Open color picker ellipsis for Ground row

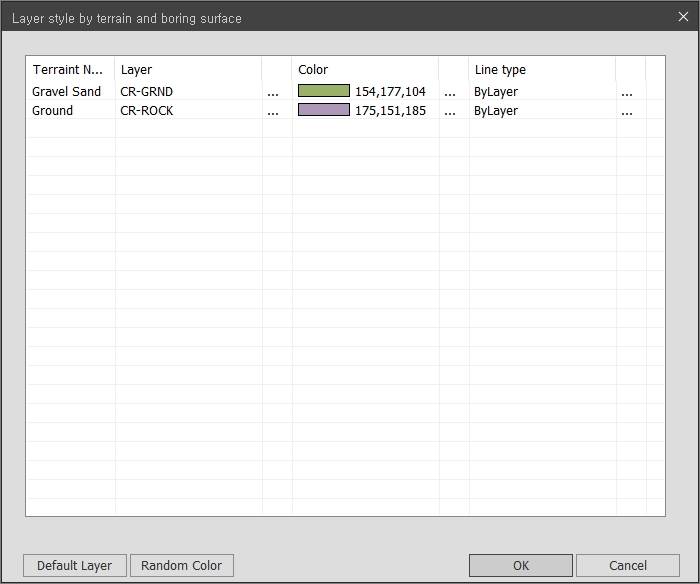pyautogui.click(x=450, y=111)
